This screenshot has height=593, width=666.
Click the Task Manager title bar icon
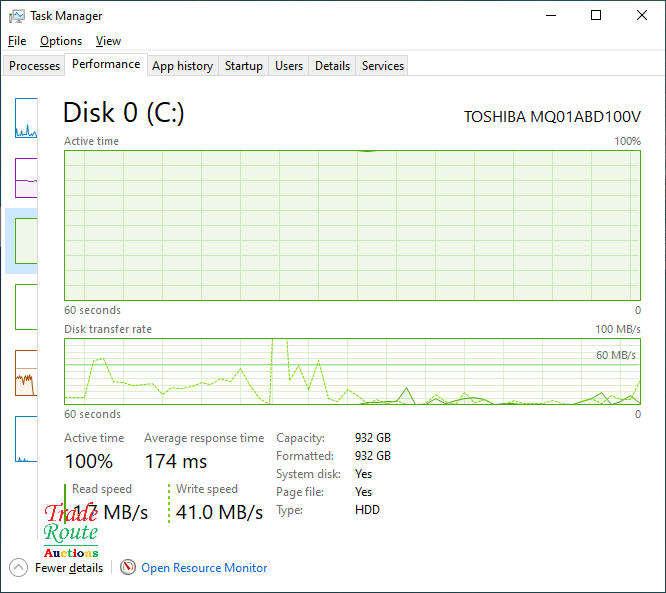[x=17, y=16]
